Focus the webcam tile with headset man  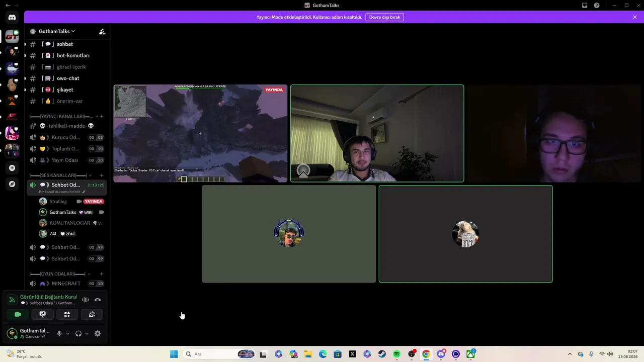click(377, 133)
